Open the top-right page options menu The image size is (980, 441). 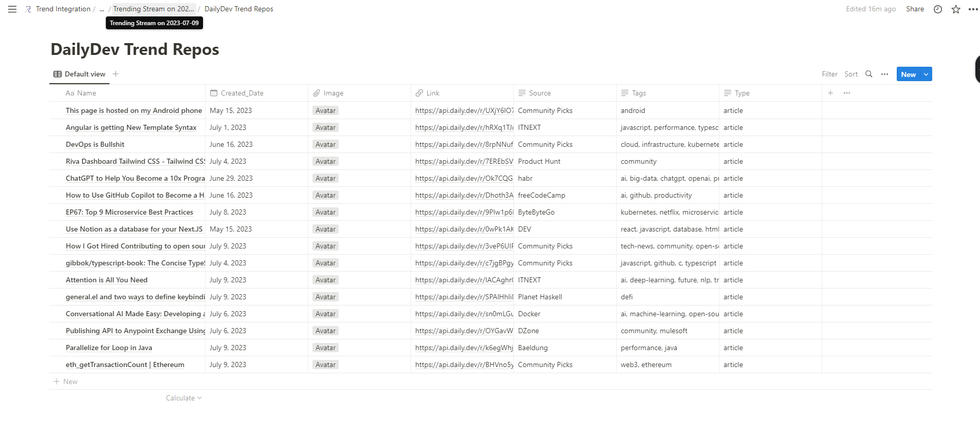(x=973, y=9)
